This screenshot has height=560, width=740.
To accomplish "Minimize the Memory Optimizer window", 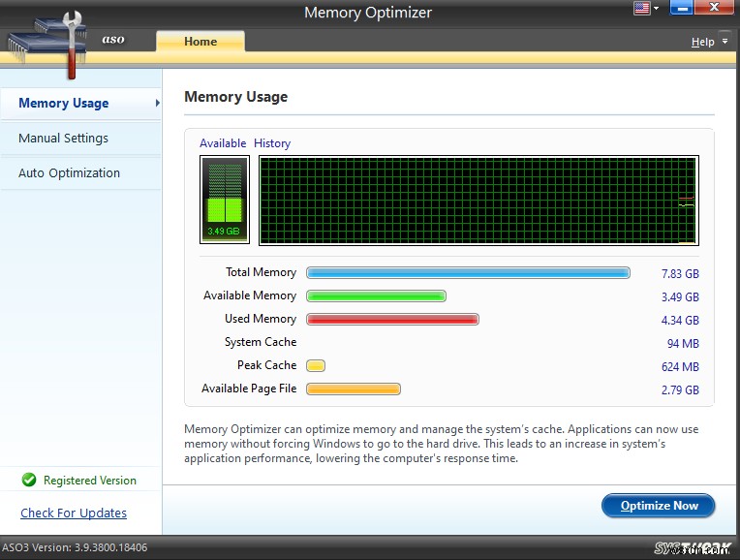I will (x=678, y=9).
